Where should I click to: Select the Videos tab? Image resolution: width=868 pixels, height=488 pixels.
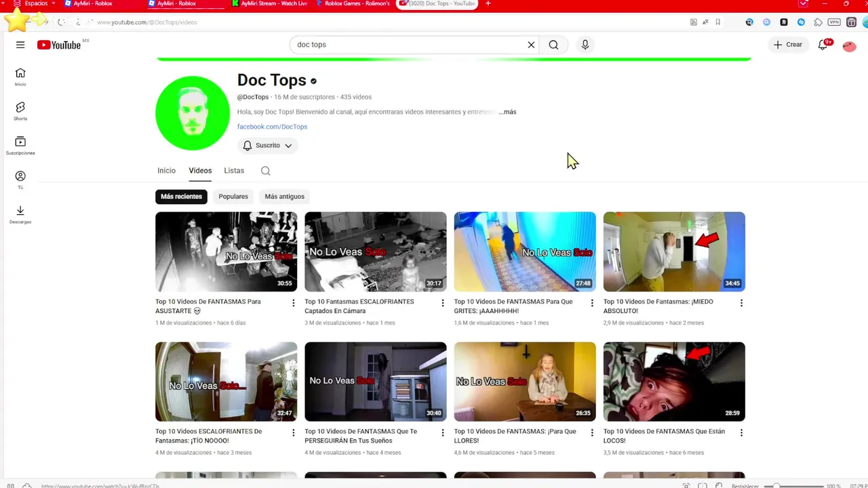pyautogui.click(x=200, y=171)
